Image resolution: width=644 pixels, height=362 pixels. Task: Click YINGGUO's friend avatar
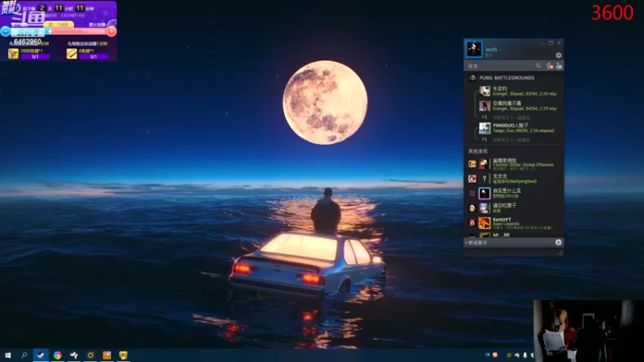(x=485, y=128)
